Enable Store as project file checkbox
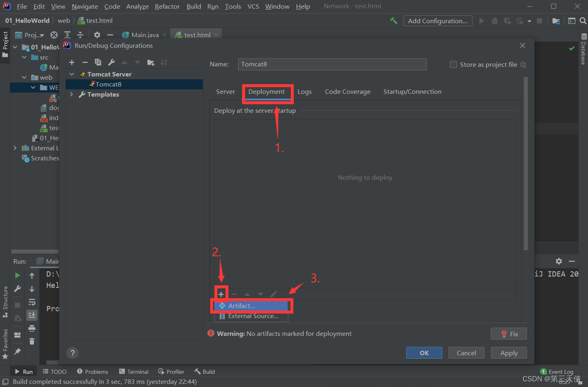 pyautogui.click(x=453, y=64)
